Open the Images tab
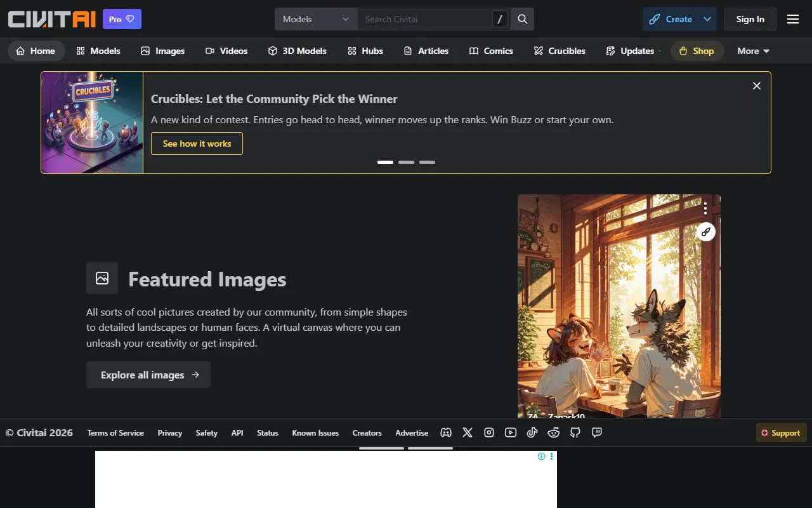 point(163,51)
